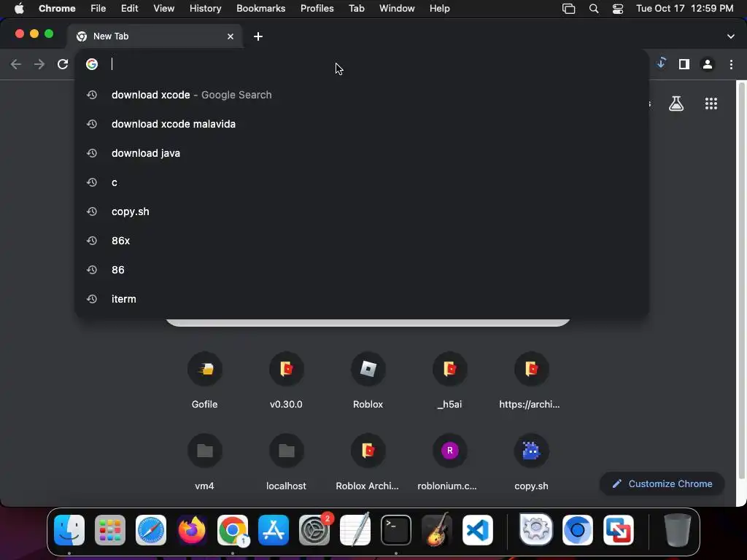The height and width of the screenshot is (560, 747).
Task: Select the 'copy.sh' history suggestion
Action: [x=362, y=211]
